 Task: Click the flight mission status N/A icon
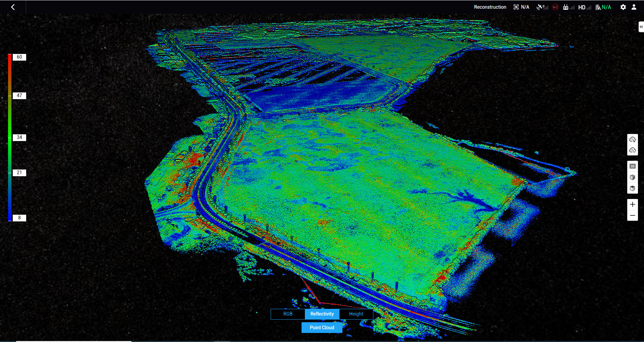tap(603, 7)
